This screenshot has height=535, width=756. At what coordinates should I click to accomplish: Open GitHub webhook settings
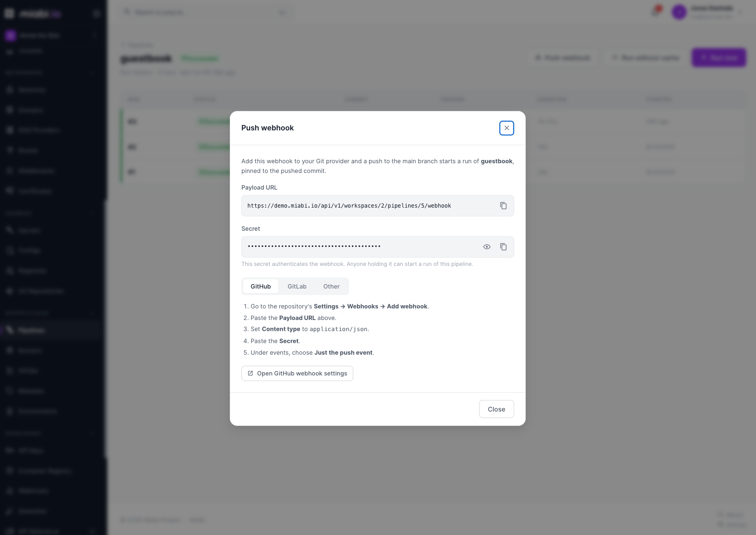(297, 374)
